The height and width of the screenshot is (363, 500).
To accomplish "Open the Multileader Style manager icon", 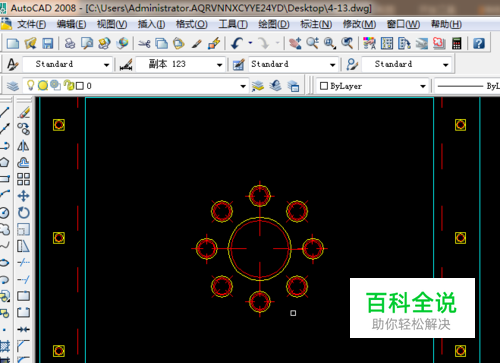I will 352,64.
